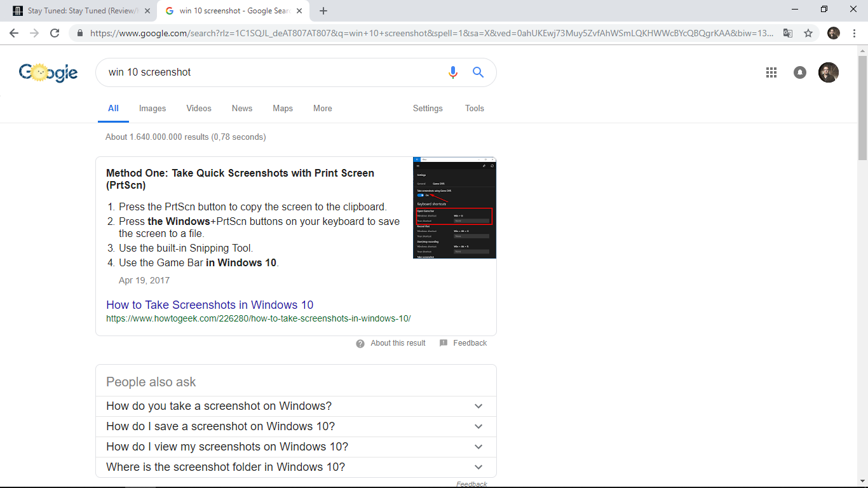
Task: Switch to Images results
Action: pos(153,109)
